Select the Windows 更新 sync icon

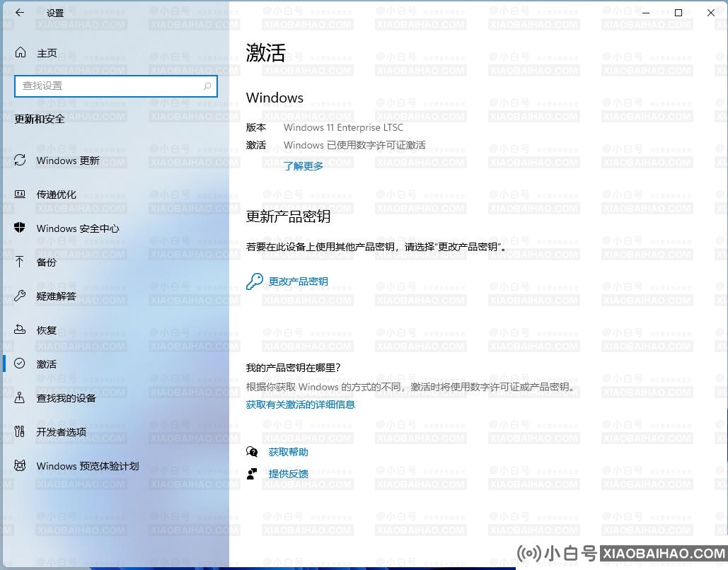click(x=20, y=160)
